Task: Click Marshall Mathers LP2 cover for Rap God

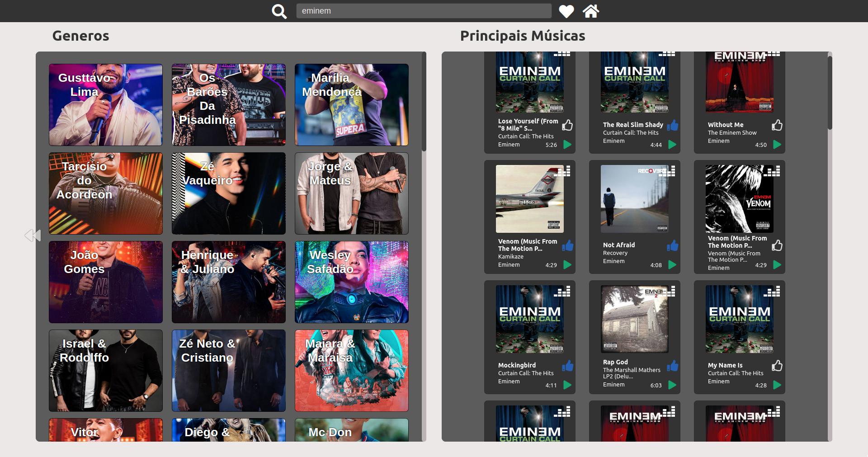Action: tap(635, 319)
